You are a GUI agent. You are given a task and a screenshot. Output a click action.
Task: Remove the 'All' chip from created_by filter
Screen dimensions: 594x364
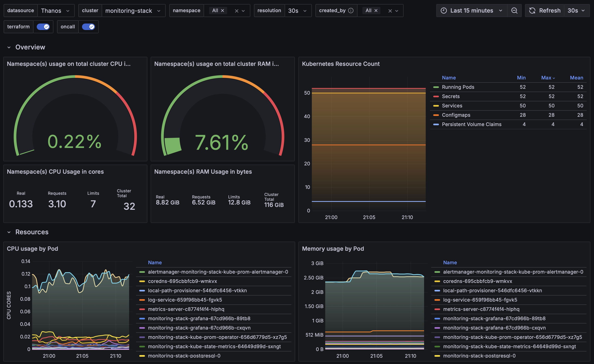[376, 11]
